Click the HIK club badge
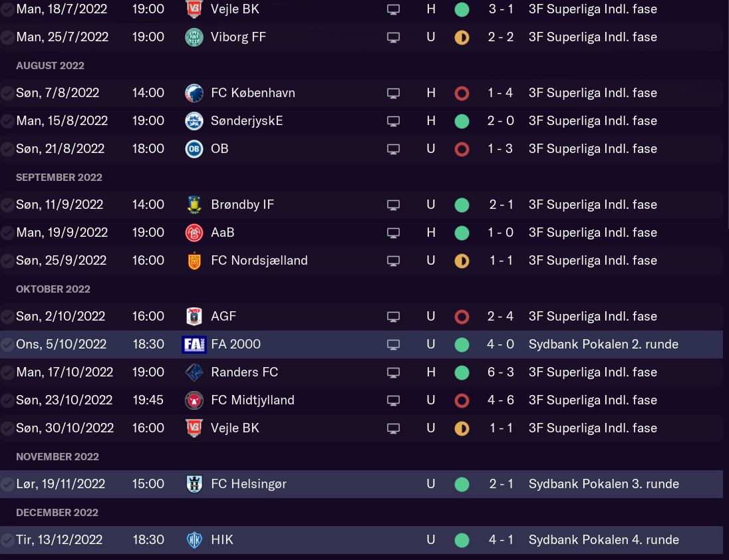Viewport: 729px width, 560px height. click(x=194, y=540)
